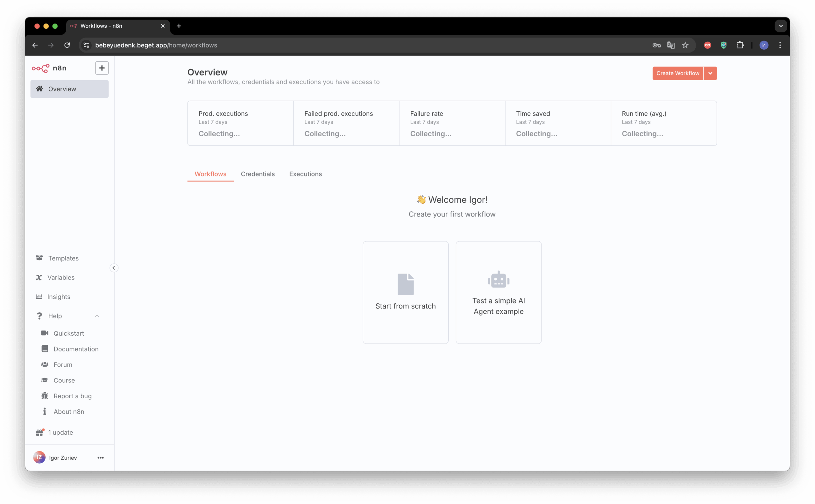
Task: Collapse the sidebar with chevron arrow
Action: click(x=114, y=268)
